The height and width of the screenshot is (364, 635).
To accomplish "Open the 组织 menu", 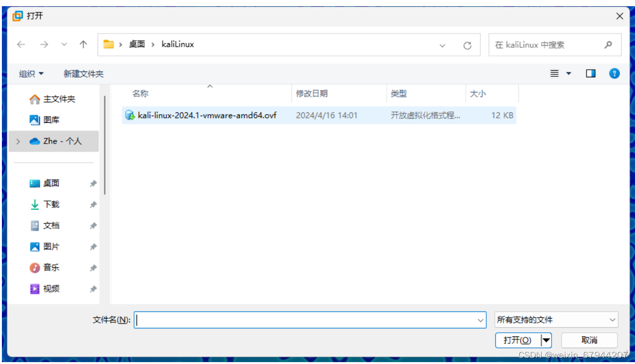I will tap(31, 73).
